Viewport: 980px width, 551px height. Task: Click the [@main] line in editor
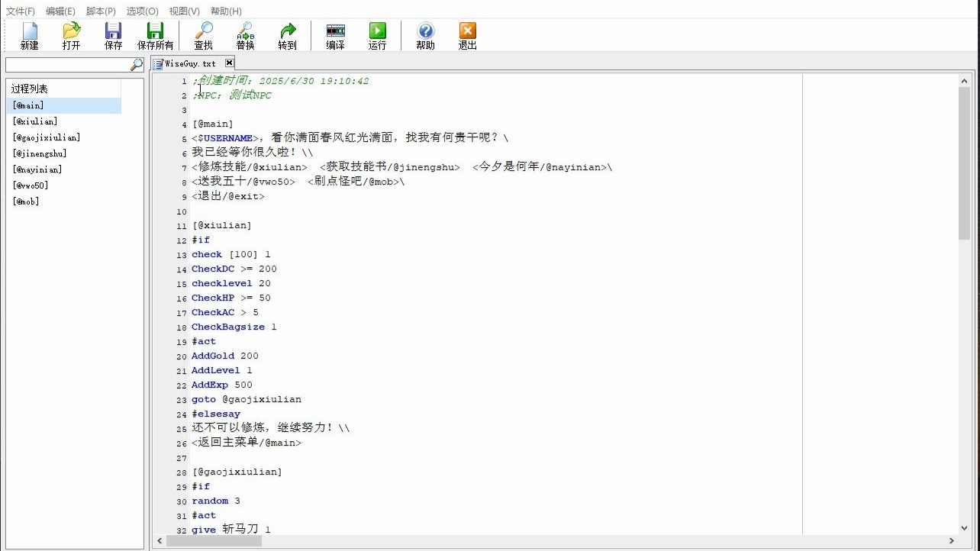tap(213, 124)
